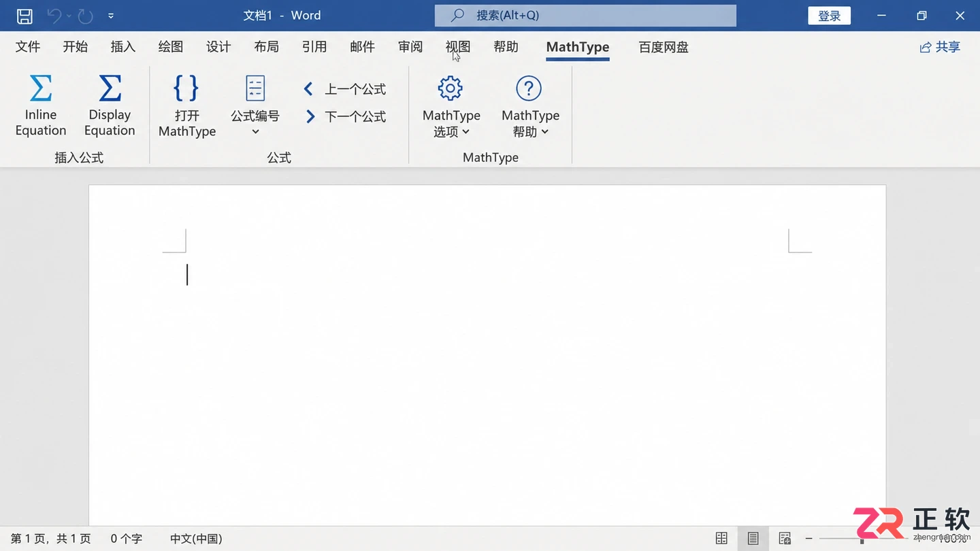Click the 中文(中国) language indicator
This screenshot has height=551, width=980.
196,539
